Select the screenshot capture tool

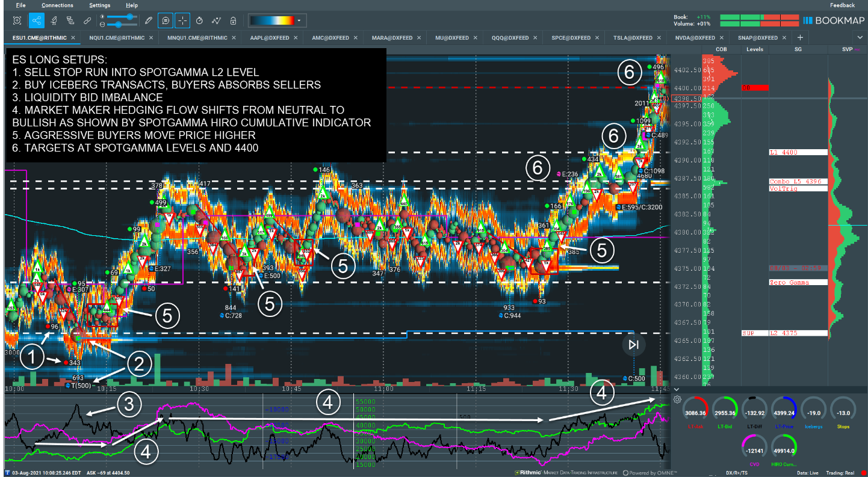(x=17, y=20)
